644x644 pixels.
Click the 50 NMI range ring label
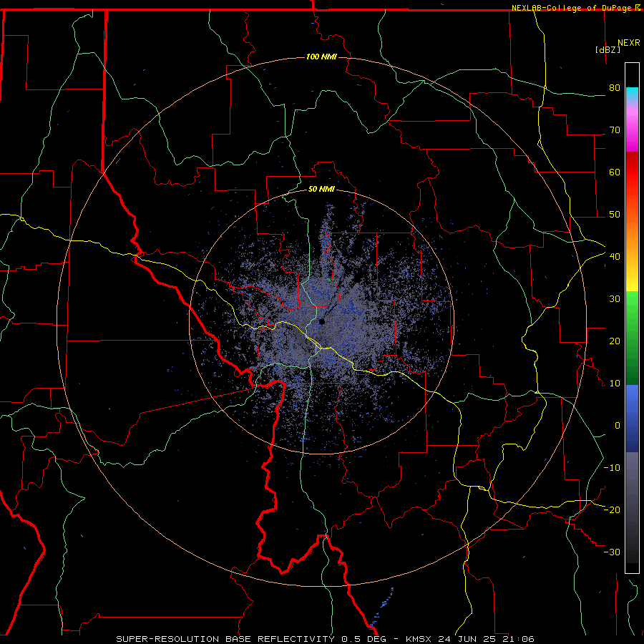click(x=321, y=190)
